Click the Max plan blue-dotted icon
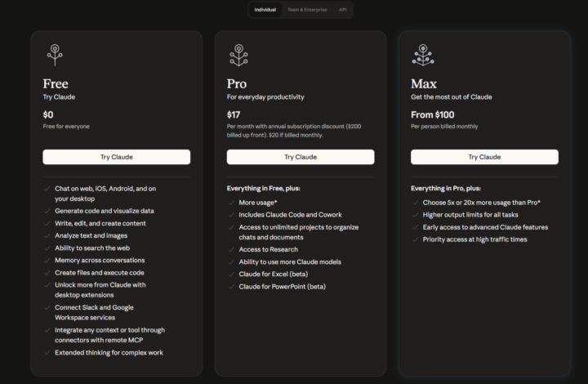The image size is (588, 384). pyautogui.click(x=423, y=55)
